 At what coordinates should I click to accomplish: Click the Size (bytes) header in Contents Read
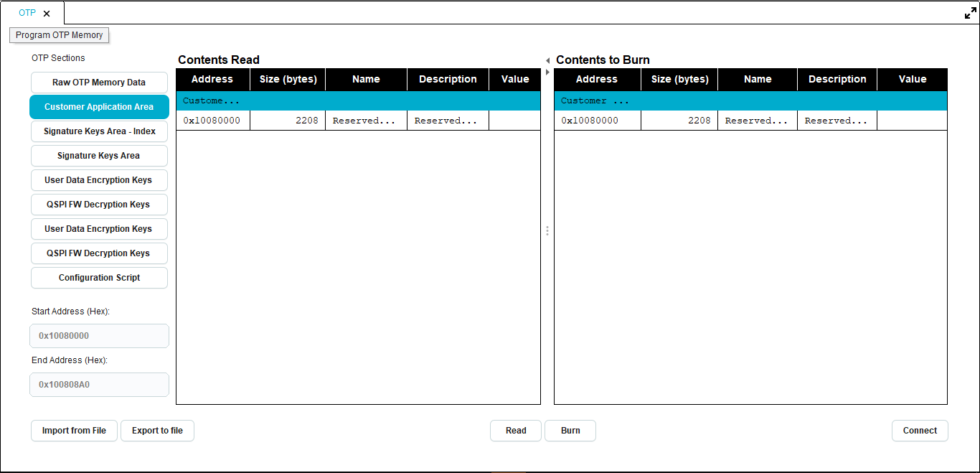288,79
